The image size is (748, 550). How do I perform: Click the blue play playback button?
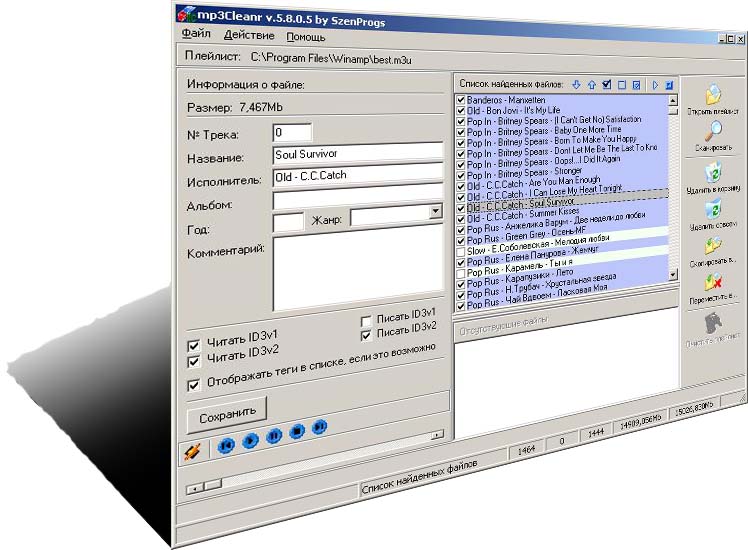(250, 440)
